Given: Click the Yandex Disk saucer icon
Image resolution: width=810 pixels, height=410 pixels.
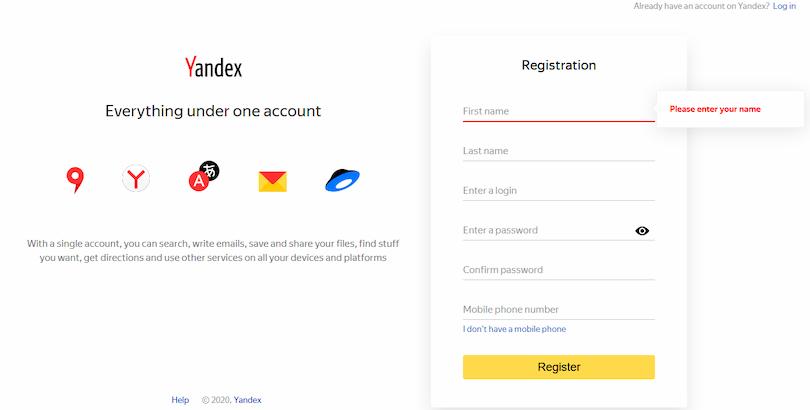Looking at the screenshot, I should pos(342,180).
